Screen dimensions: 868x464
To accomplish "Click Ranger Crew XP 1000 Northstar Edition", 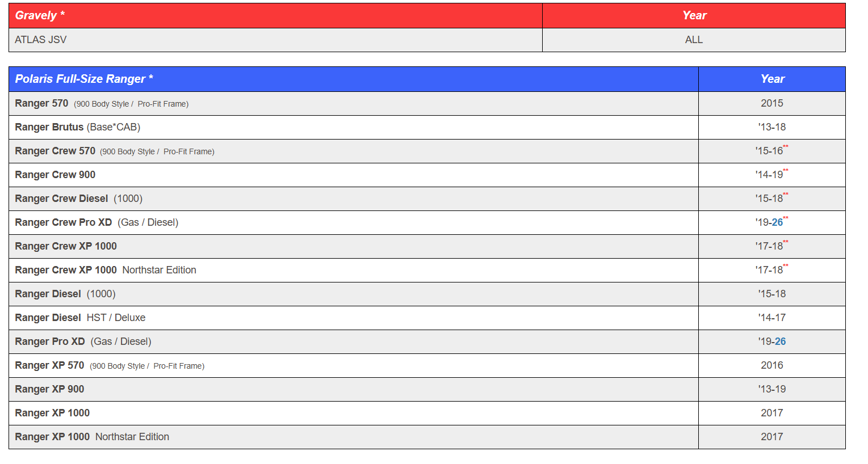I will point(106,270).
